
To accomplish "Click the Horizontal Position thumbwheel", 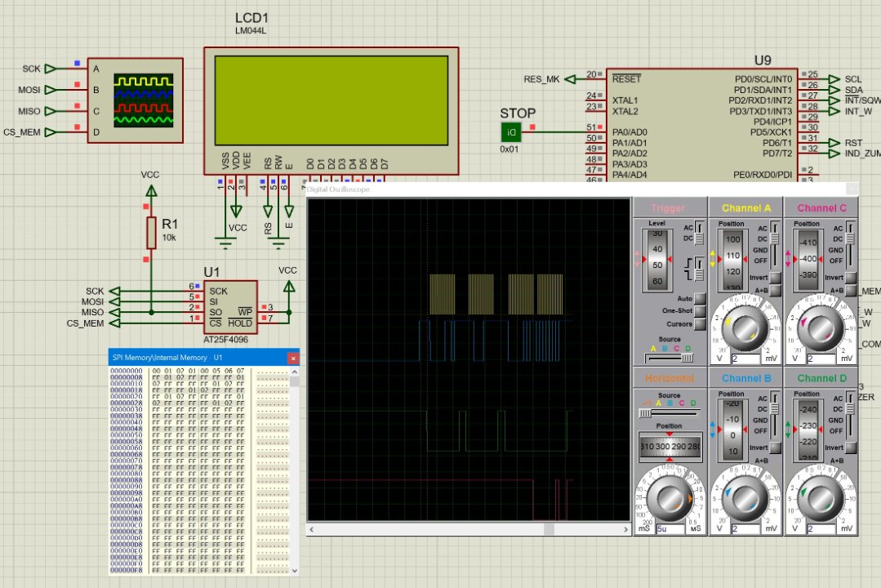I will click(670, 447).
